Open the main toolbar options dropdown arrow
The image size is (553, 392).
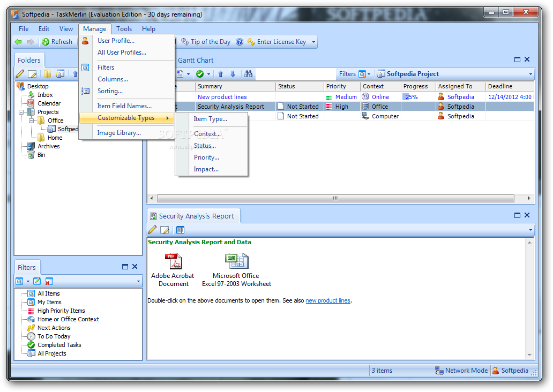click(x=313, y=42)
